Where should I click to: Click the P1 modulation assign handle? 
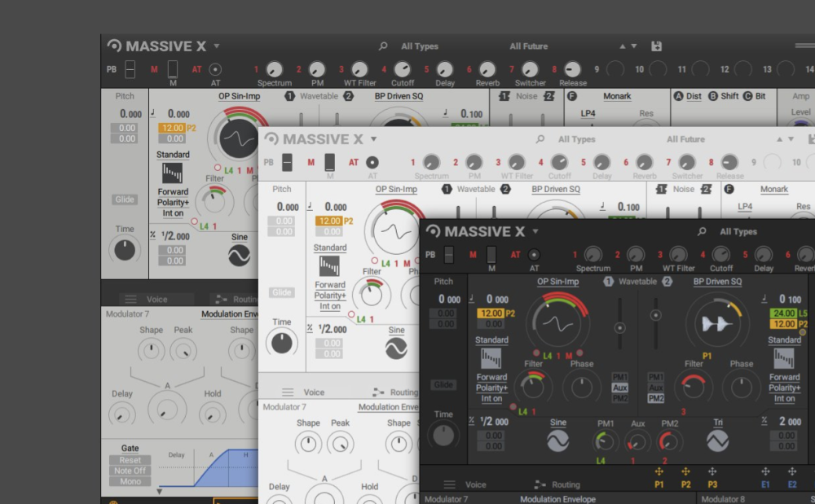click(659, 471)
